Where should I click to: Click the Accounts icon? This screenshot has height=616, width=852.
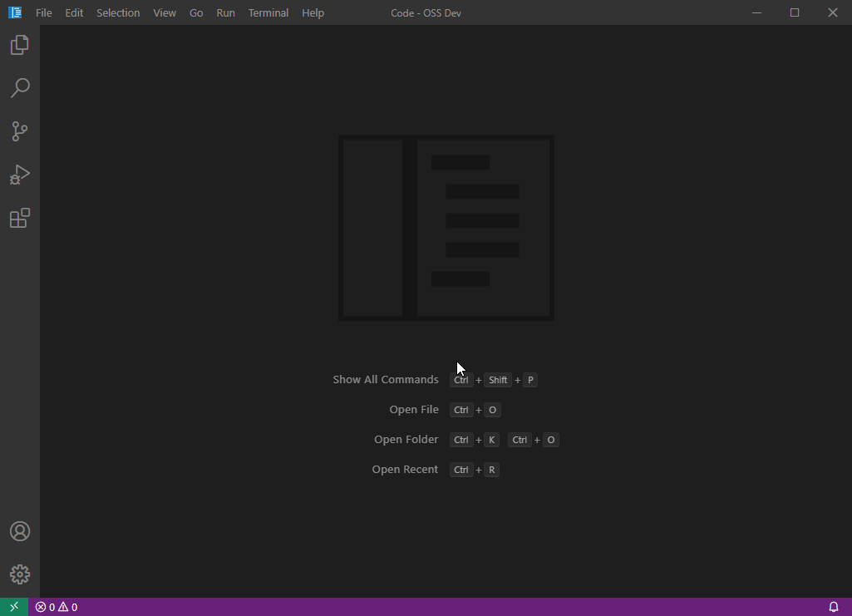click(x=20, y=531)
